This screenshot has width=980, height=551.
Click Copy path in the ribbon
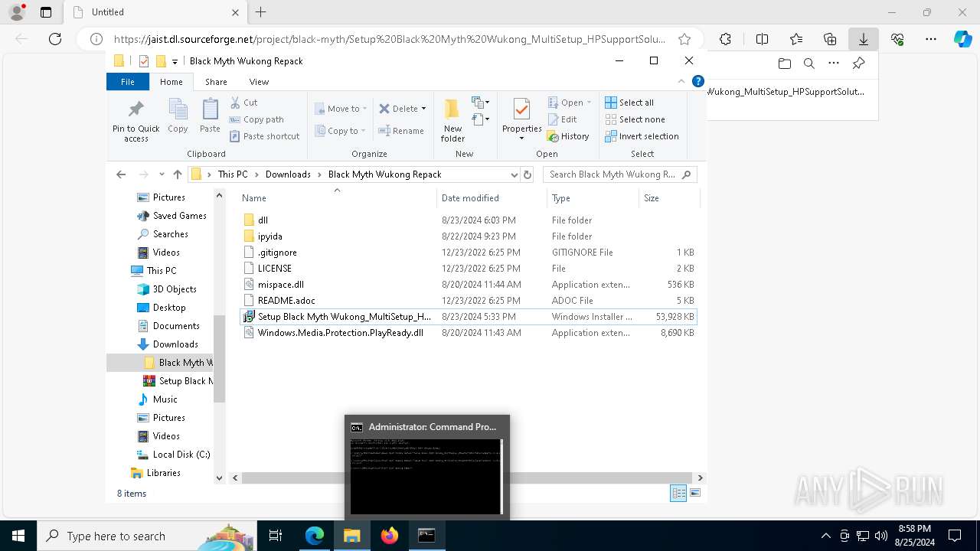point(256,119)
